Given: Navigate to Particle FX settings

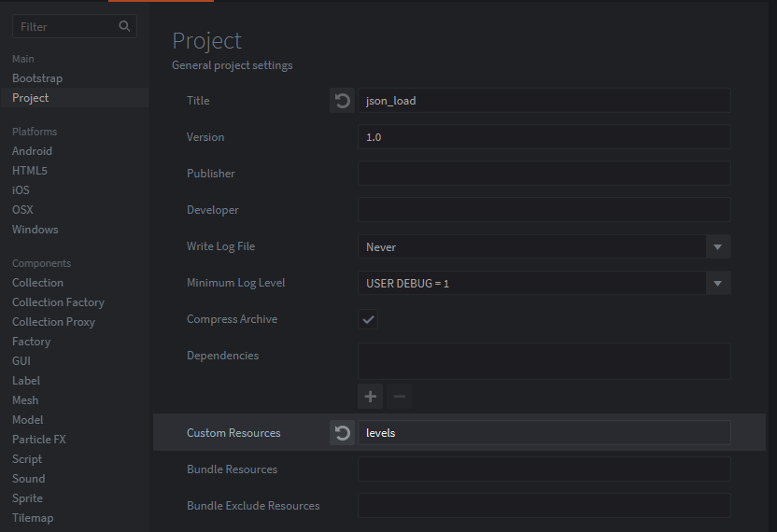Looking at the screenshot, I should pos(38,440).
